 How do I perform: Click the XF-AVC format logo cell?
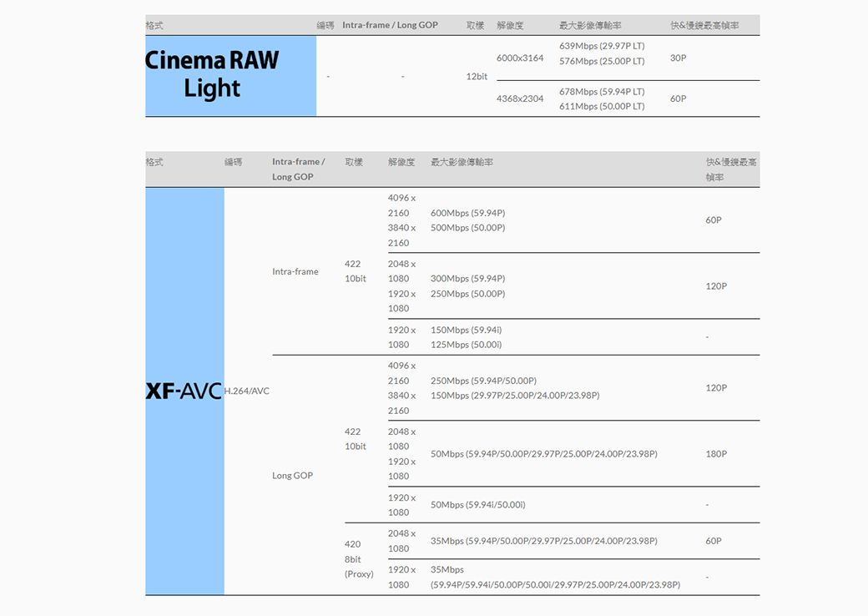(185, 391)
